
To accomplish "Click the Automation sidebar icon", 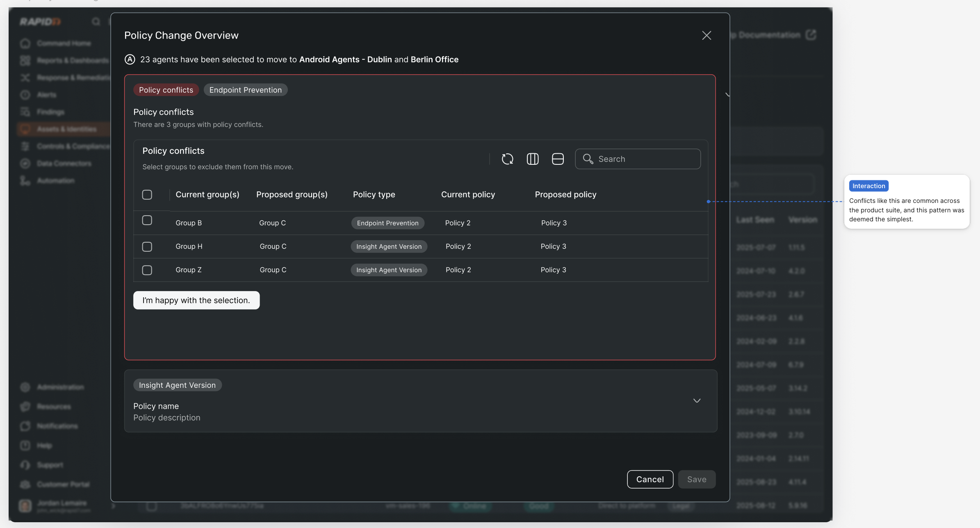I will [x=25, y=181].
